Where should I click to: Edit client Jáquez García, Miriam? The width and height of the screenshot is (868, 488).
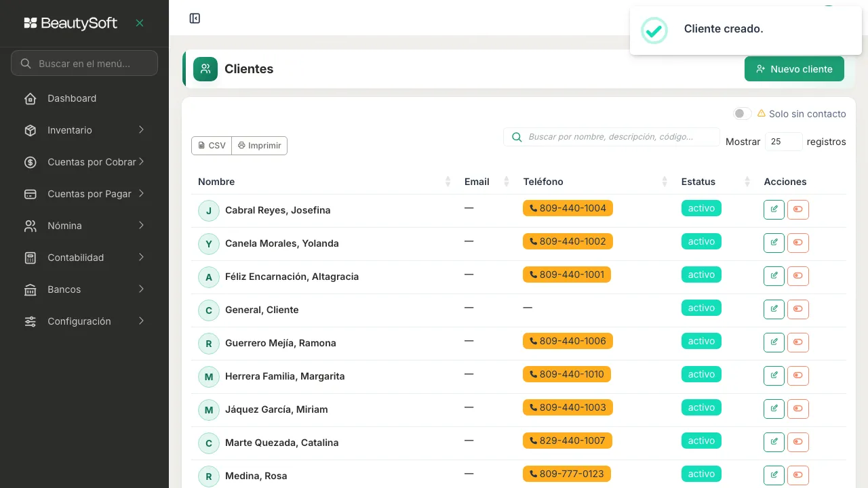point(774,409)
